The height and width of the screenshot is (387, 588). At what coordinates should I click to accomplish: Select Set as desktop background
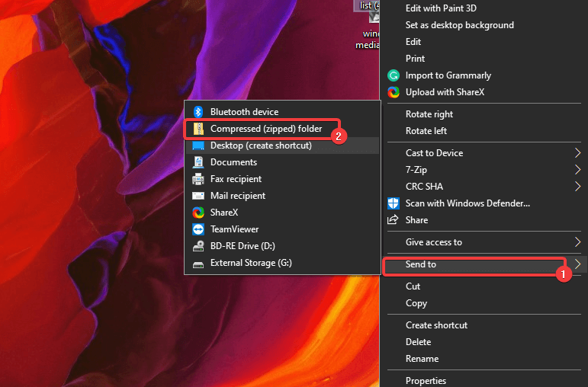point(484,25)
